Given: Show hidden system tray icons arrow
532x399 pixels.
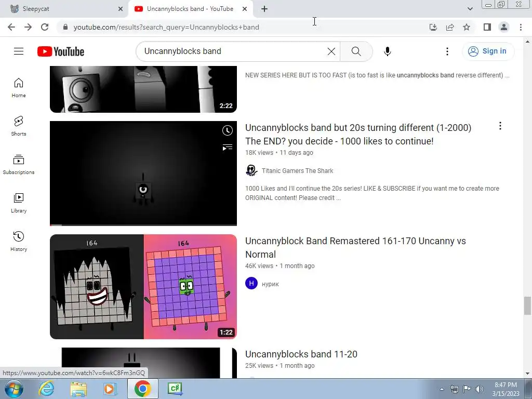Looking at the screenshot, I should pyautogui.click(x=442, y=389).
